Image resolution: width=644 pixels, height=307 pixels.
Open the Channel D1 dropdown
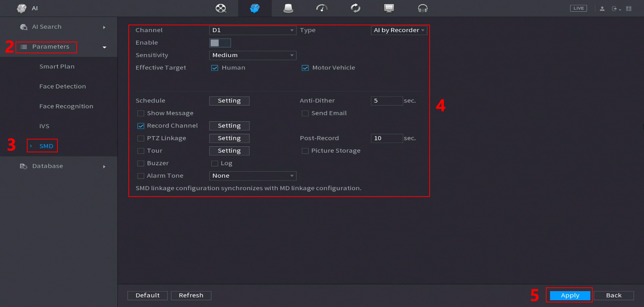click(x=253, y=30)
